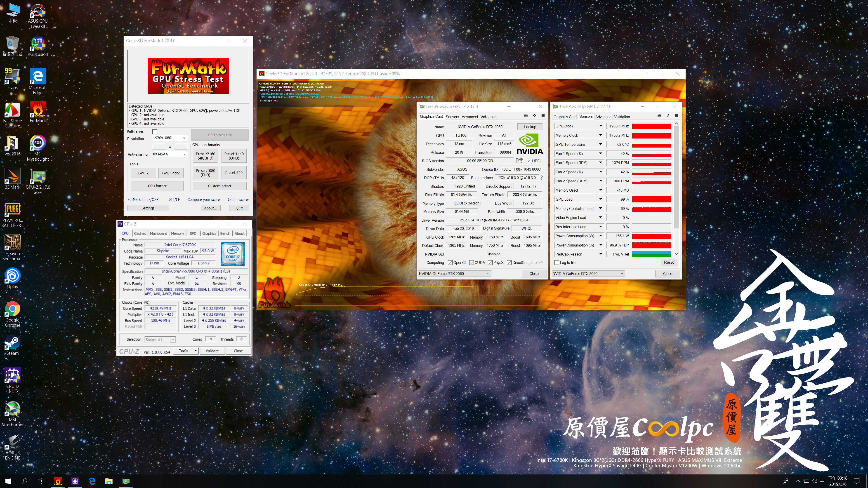Open CPU-Z Tools dropdown arrow

pyautogui.click(x=196, y=351)
